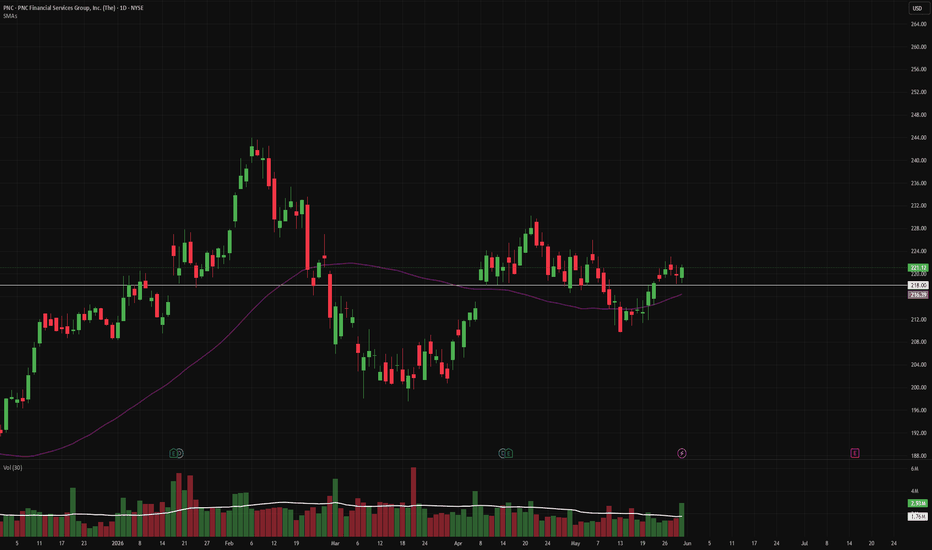The image size is (932, 550).
Task: Click the 218.00 horizontal line price label
Action: [917, 285]
